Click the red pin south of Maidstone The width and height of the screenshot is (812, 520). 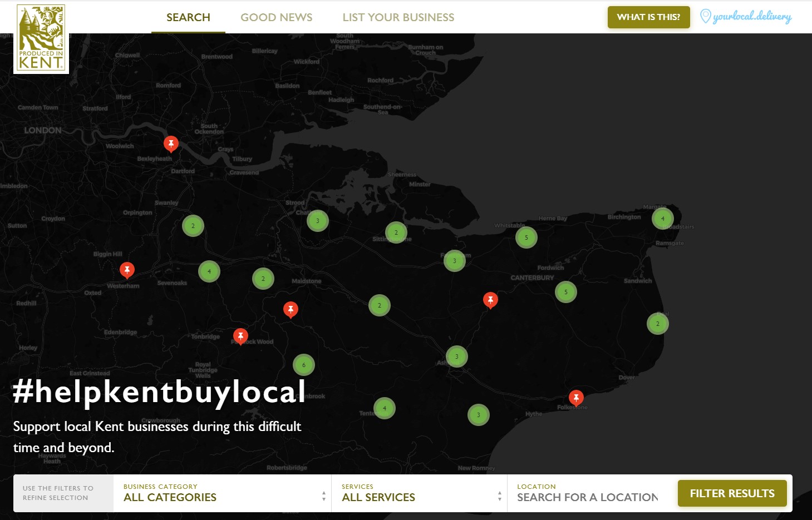[x=291, y=309]
